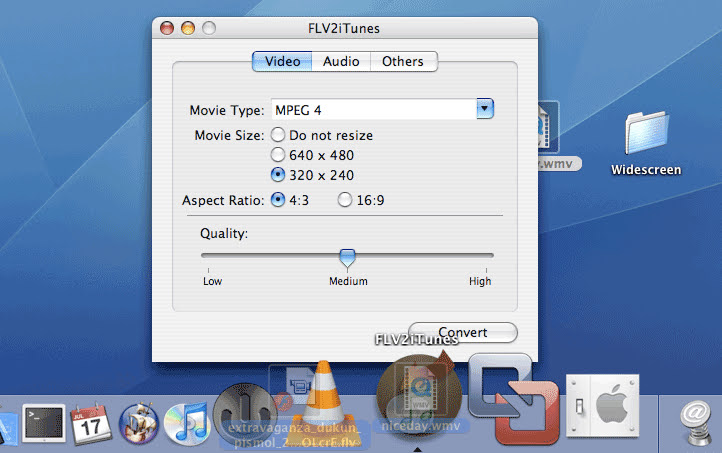This screenshot has height=453, width=722.
Task: Switch to the Audio tab
Action: [341, 61]
